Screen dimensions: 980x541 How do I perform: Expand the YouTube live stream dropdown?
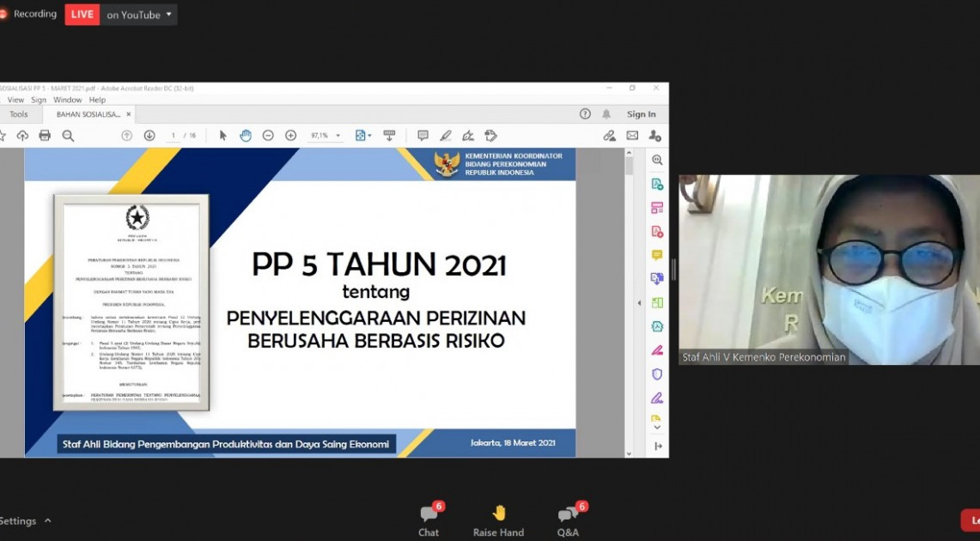[x=168, y=15]
